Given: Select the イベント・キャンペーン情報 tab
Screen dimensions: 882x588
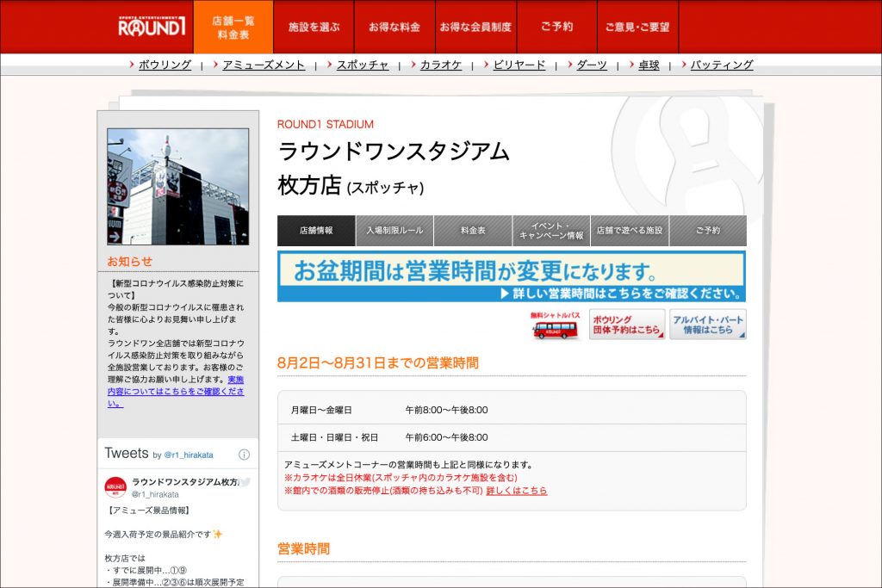Looking at the screenshot, I should click(x=551, y=231).
